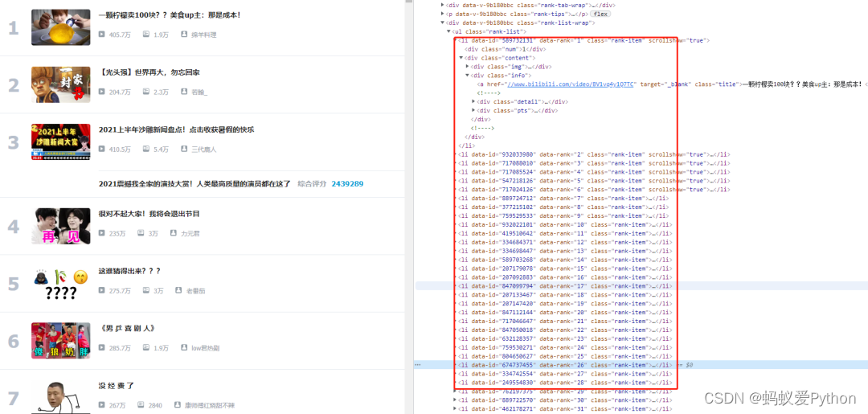Click play-count icon next to 285.7万
This screenshot has width=868, height=414.
click(102, 347)
